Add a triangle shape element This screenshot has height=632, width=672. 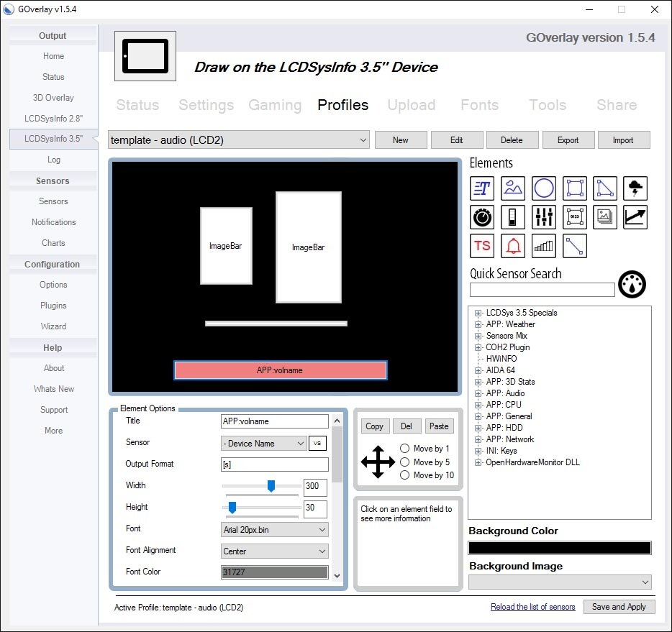click(604, 188)
